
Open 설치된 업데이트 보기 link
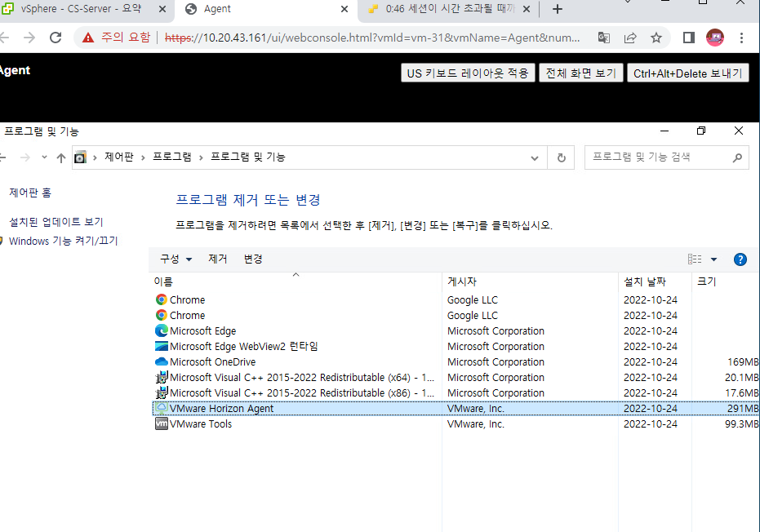(x=56, y=221)
